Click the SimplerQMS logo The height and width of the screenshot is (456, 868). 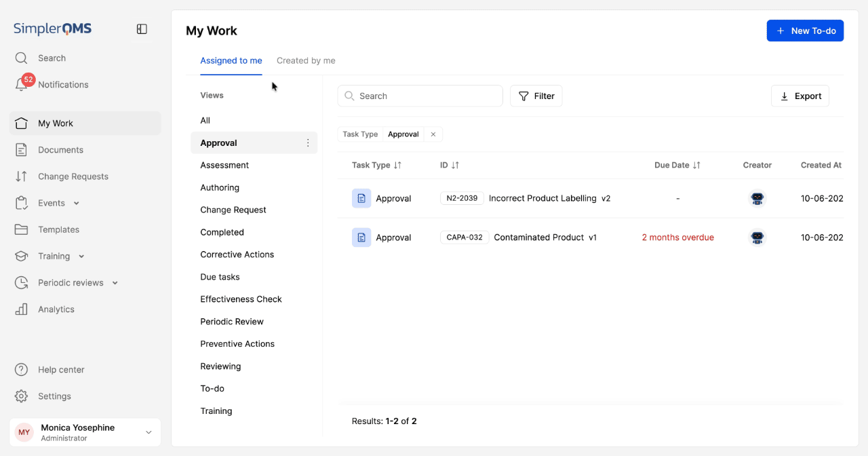point(53,28)
